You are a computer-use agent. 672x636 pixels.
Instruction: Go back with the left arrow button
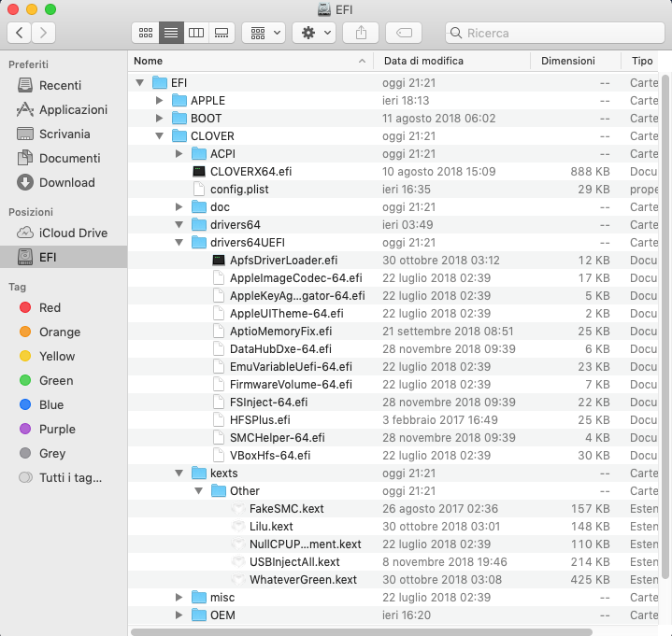coord(20,33)
